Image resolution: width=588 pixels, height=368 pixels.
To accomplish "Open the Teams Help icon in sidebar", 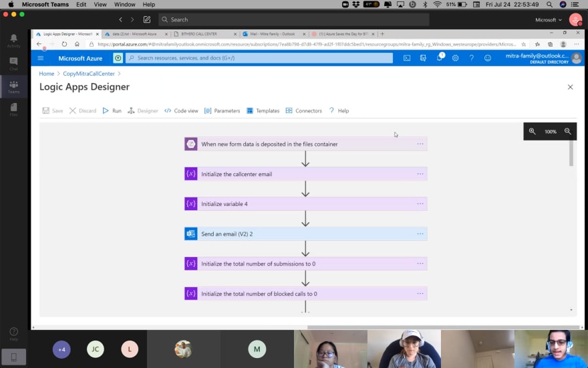I will [13, 333].
